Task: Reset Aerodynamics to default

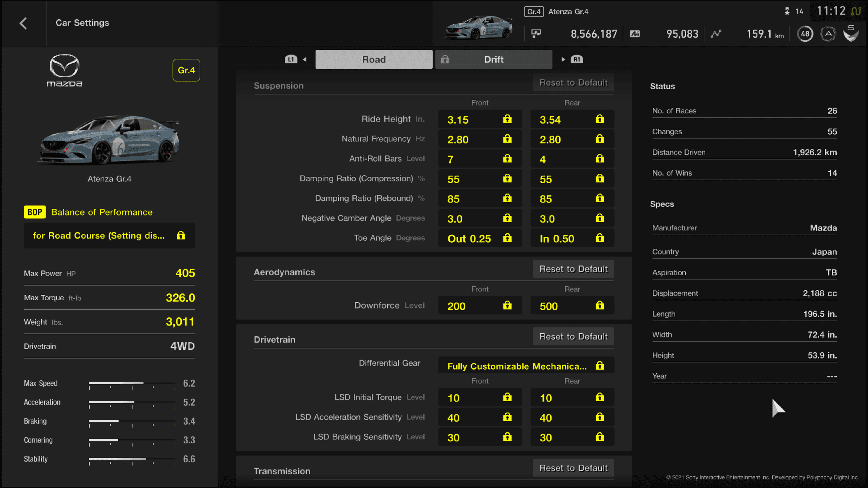Action: [x=573, y=269]
